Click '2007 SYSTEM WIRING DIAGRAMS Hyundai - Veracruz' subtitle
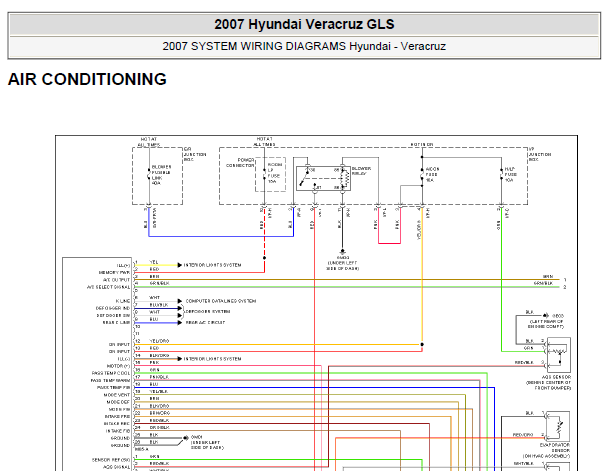Screen dimensions: 613x471 304,46
